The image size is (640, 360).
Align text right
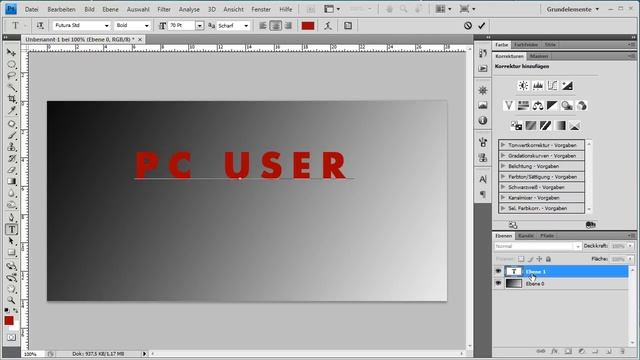click(x=288, y=25)
